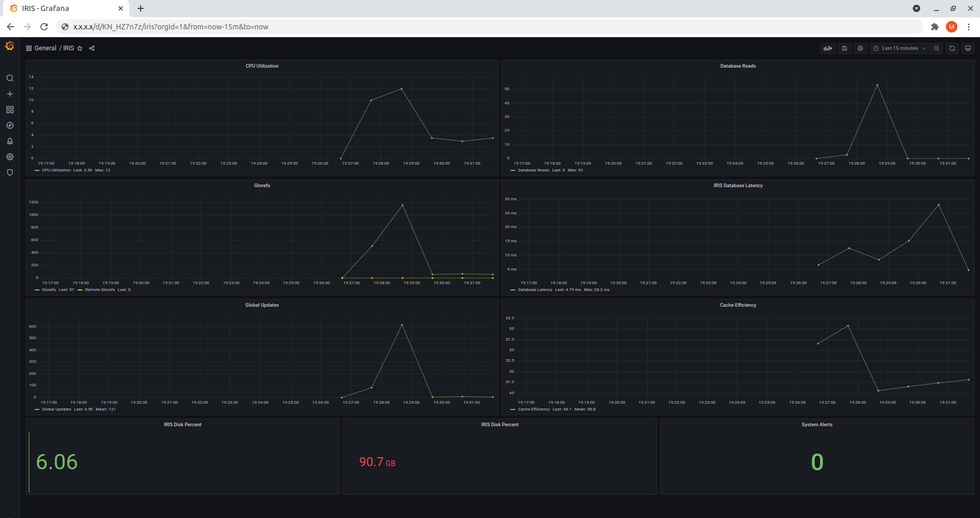Cycle the view mode monitor icon
Image resolution: width=980 pixels, height=518 pixels.
[x=968, y=48]
